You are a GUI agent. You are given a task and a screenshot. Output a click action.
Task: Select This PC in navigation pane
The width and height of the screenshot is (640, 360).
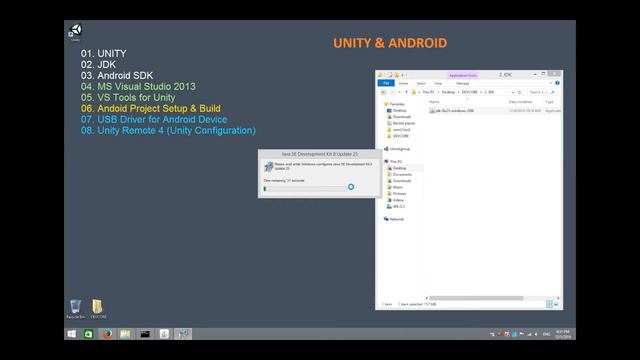point(393,162)
